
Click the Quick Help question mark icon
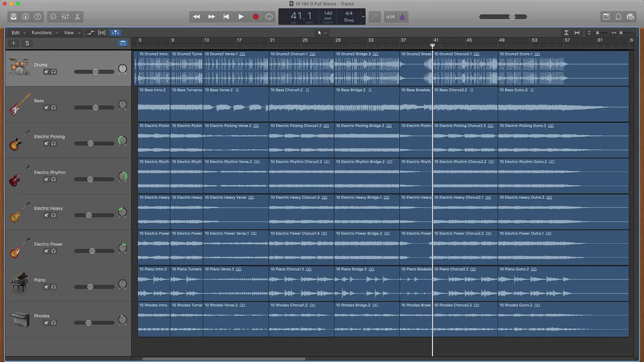[x=38, y=17]
